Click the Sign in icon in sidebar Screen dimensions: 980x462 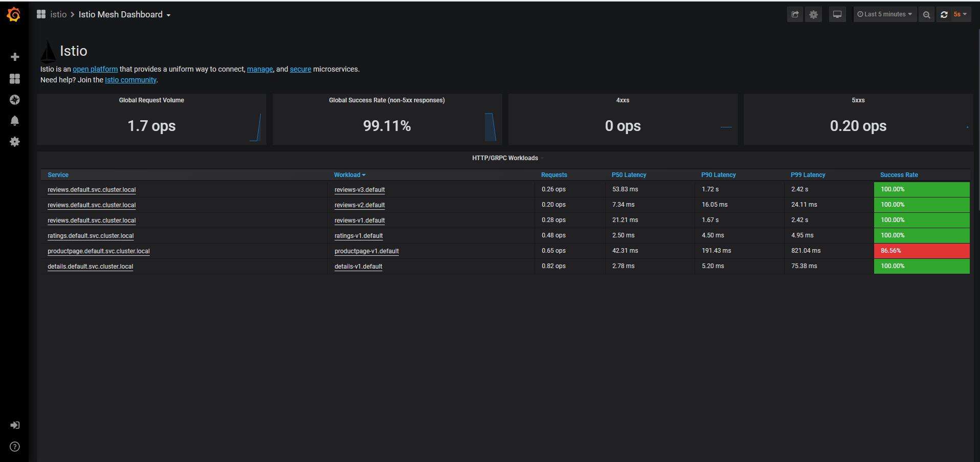click(x=15, y=425)
